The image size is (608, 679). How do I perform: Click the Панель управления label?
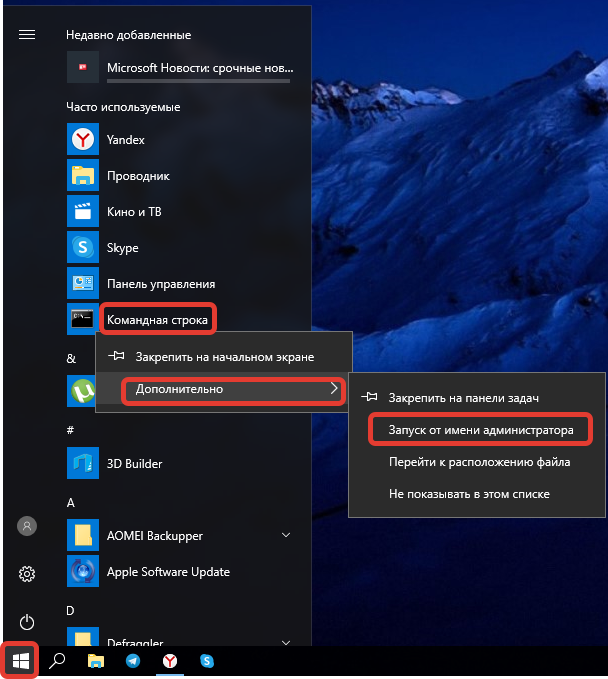coord(161,284)
